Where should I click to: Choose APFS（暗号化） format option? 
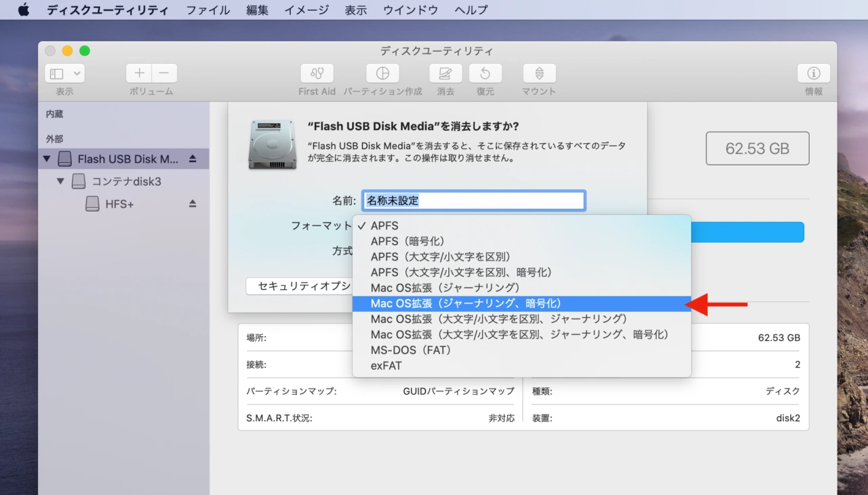click(x=521, y=241)
